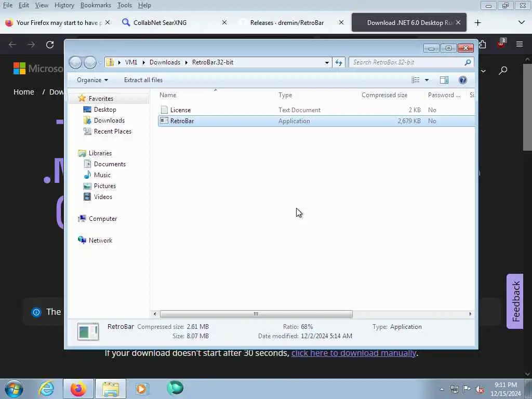The image size is (532, 399).
Task: Open the Firefox History menu
Action: point(64,5)
